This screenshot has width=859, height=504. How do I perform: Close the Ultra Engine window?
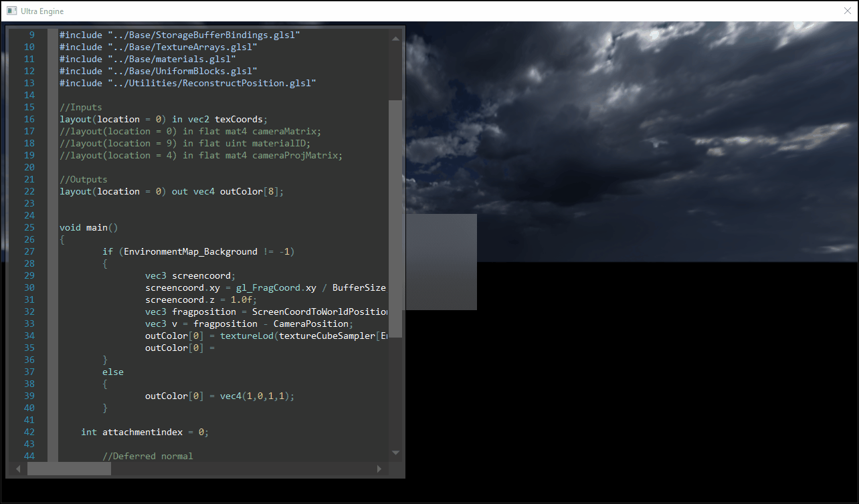coord(847,11)
